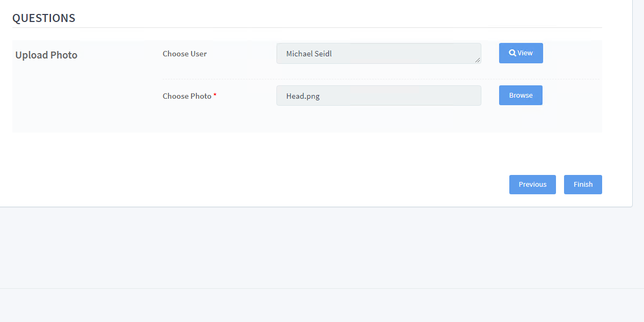Click the Michael Seidl text value
Image resolution: width=644 pixels, height=322 pixels.
[x=309, y=54]
